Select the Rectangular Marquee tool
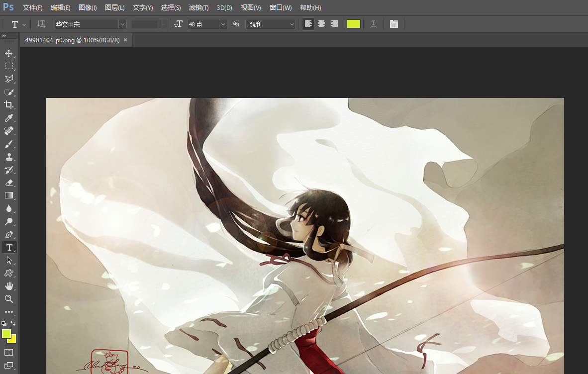 [x=8, y=66]
